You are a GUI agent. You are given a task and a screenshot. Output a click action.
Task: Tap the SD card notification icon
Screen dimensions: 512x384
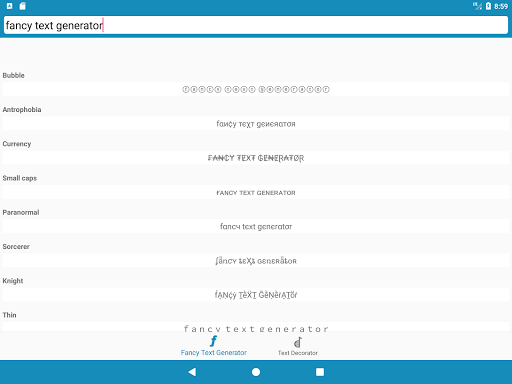(22, 6)
